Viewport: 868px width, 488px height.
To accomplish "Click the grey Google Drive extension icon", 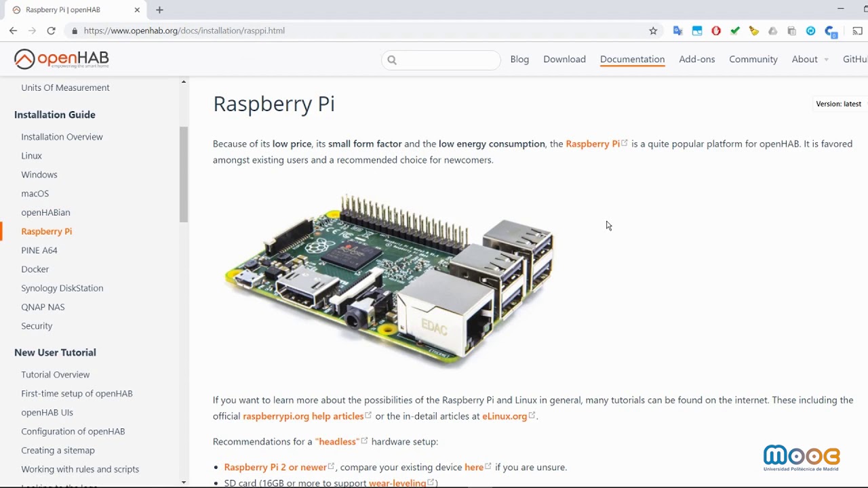I will (773, 30).
